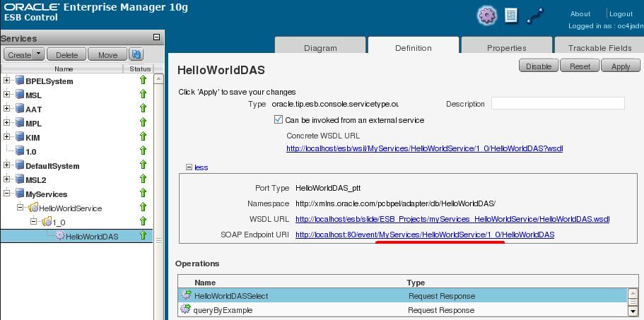Click the Logout link

(621, 14)
